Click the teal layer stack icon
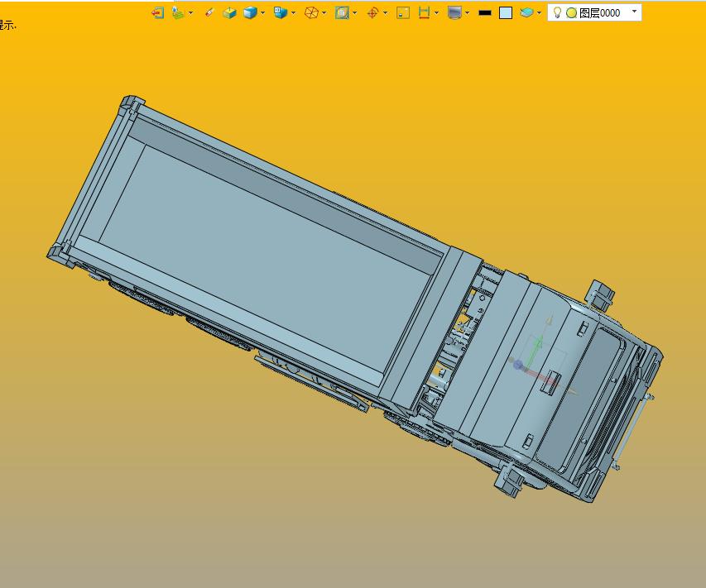This screenshot has height=588, width=706. [526, 13]
